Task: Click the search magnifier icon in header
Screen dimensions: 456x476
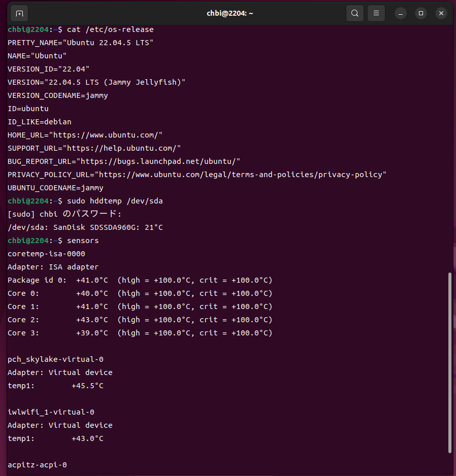Action: click(x=355, y=13)
